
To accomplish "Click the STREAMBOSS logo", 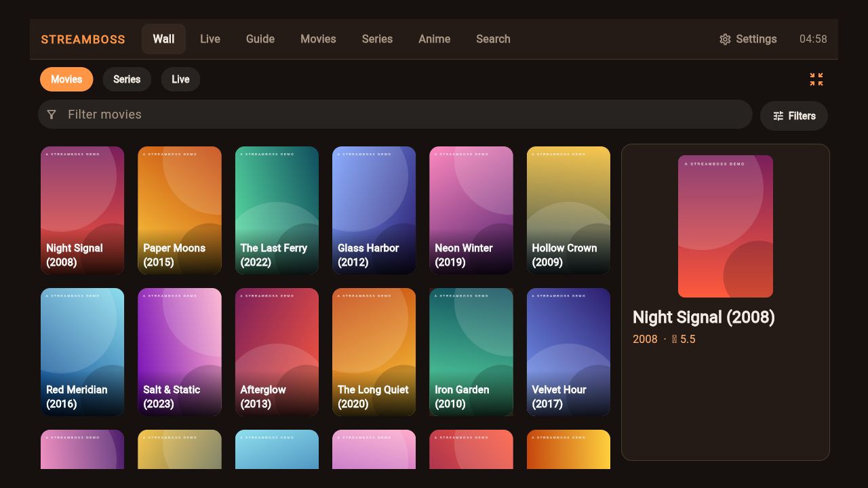I will (x=83, y=39).
